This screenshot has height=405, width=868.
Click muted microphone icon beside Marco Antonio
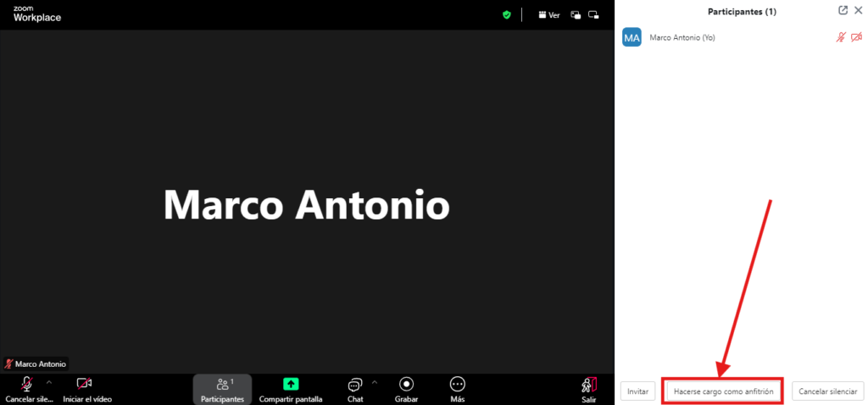tap(841, 37)
